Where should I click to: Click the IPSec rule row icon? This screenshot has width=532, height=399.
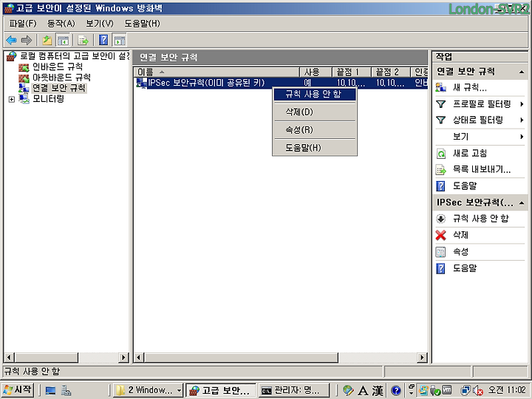coord(141,83)
